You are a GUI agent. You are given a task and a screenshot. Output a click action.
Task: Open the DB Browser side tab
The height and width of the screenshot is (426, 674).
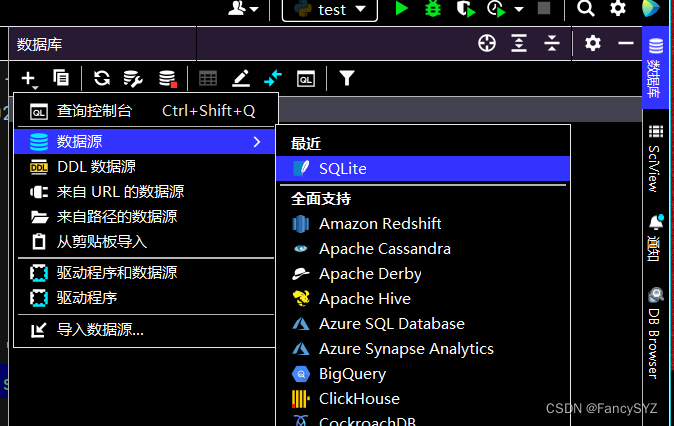[655, 333]
